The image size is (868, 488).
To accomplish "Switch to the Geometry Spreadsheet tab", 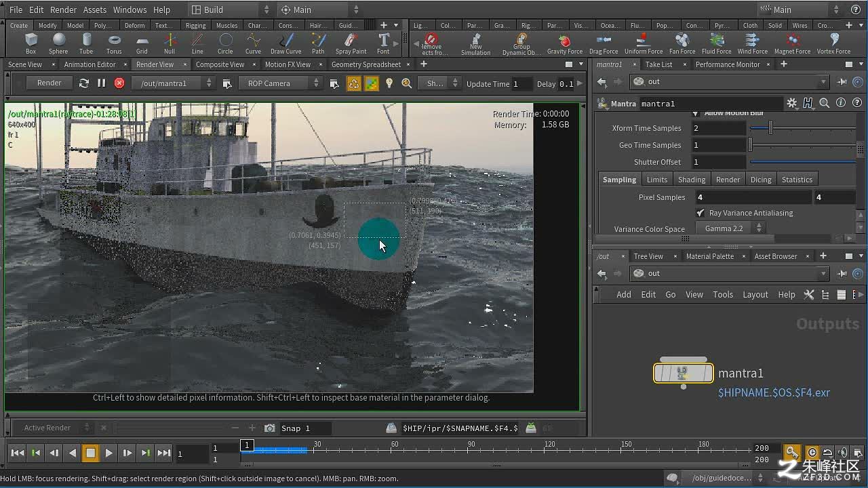I will [366, 64].
